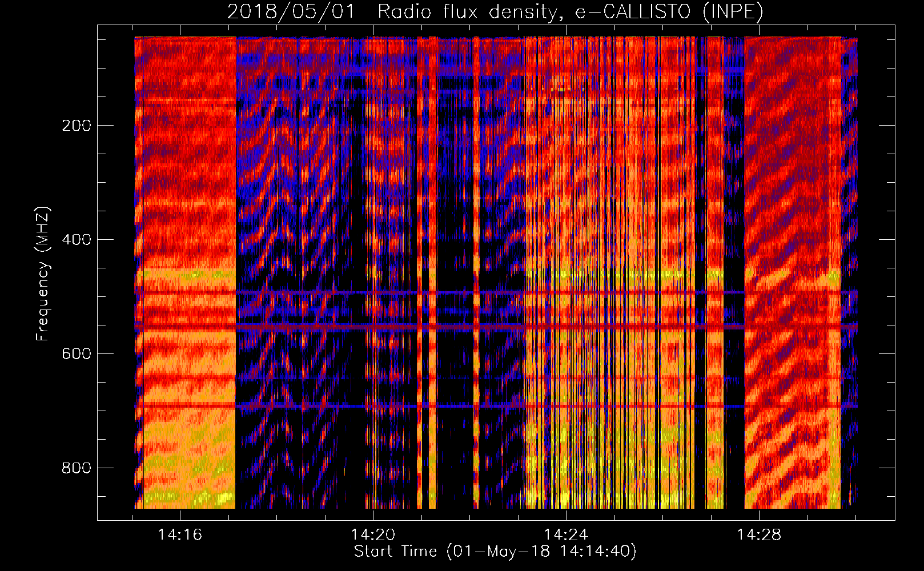The image size is (924, 571).
Task: Click the 14:20 time tick label
Action: pos(373,535)
